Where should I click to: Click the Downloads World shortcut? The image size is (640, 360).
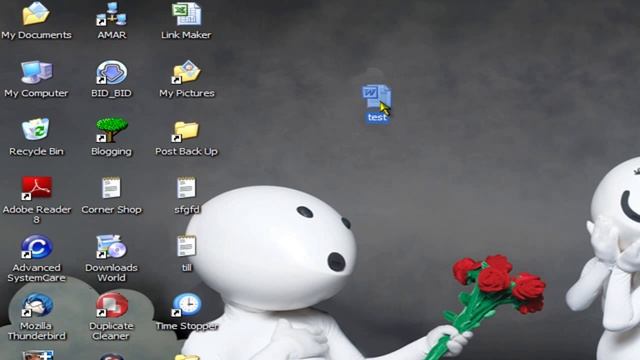coord(111,247)
